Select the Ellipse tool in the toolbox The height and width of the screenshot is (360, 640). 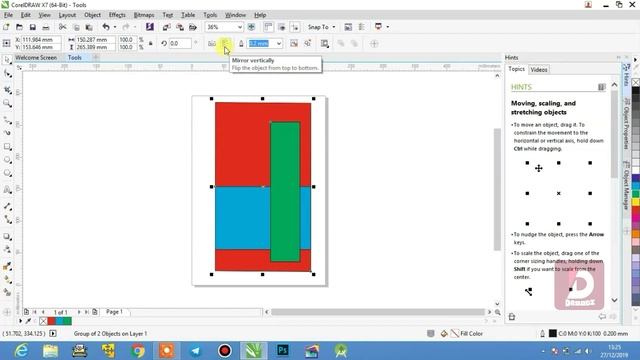pos(7,160)
